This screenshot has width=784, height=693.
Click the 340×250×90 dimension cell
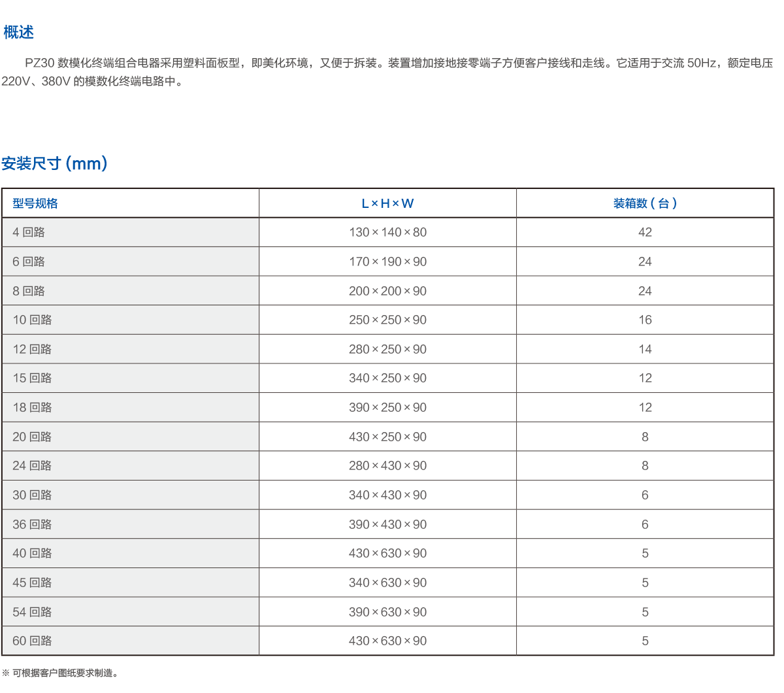[x=387, y=378]
